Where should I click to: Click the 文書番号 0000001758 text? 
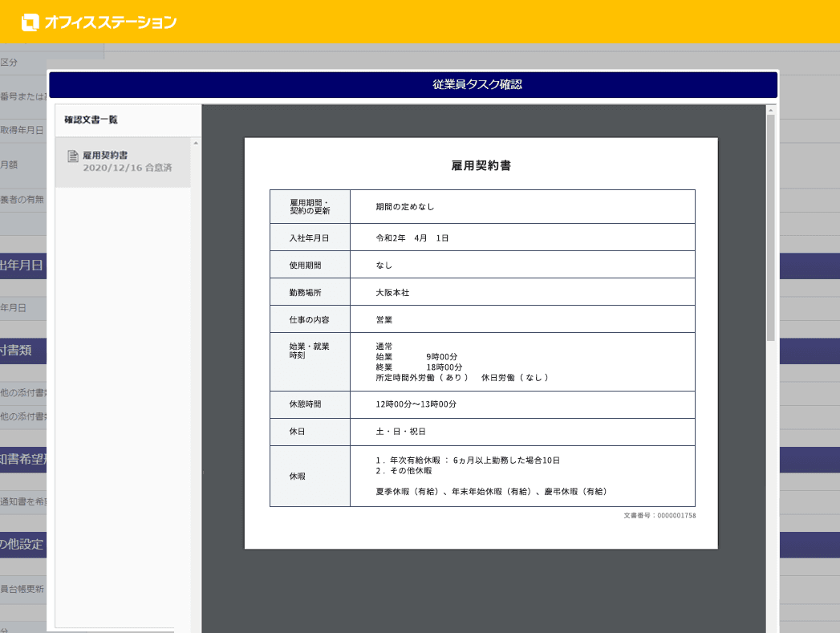(x=659, y=515)
